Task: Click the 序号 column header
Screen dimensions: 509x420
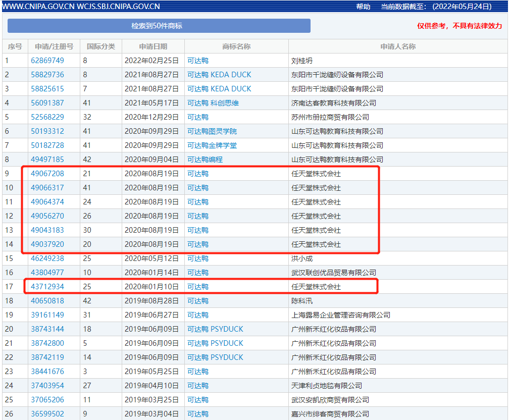Action: [x=15, y=46]
